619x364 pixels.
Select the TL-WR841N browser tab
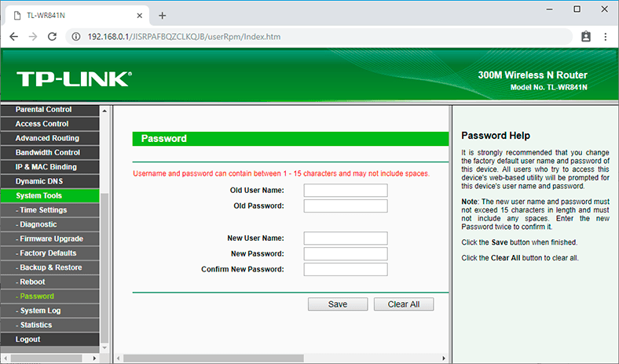(x=77, y=16)
